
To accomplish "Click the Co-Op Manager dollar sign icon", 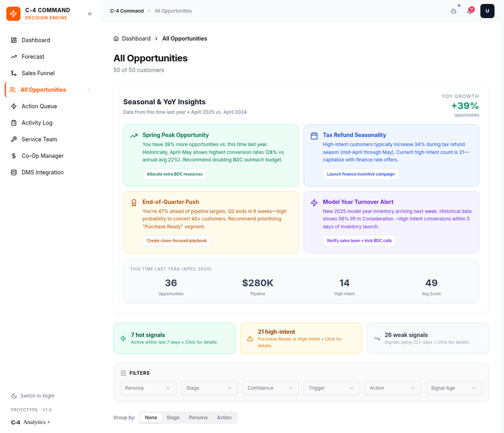I will point(14,156).
